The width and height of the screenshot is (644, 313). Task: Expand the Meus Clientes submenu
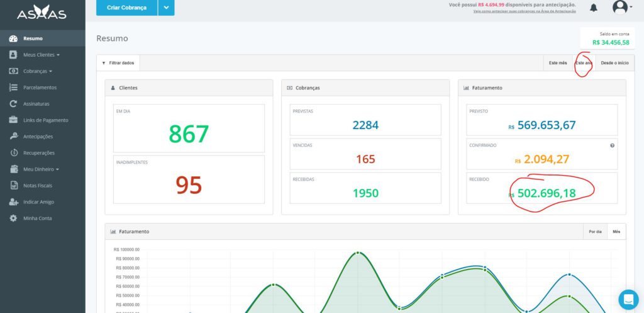[x=58, y=55]
